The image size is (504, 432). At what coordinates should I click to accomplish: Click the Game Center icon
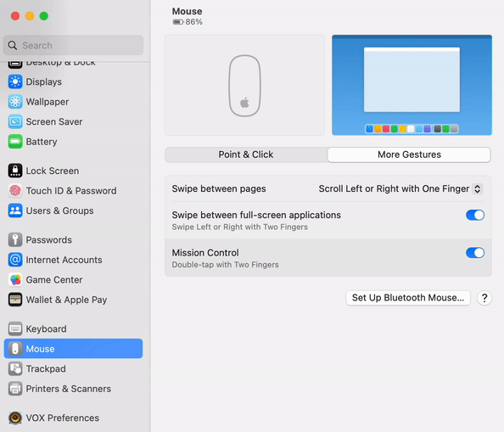pyautogui.click(x=15, y=279)
